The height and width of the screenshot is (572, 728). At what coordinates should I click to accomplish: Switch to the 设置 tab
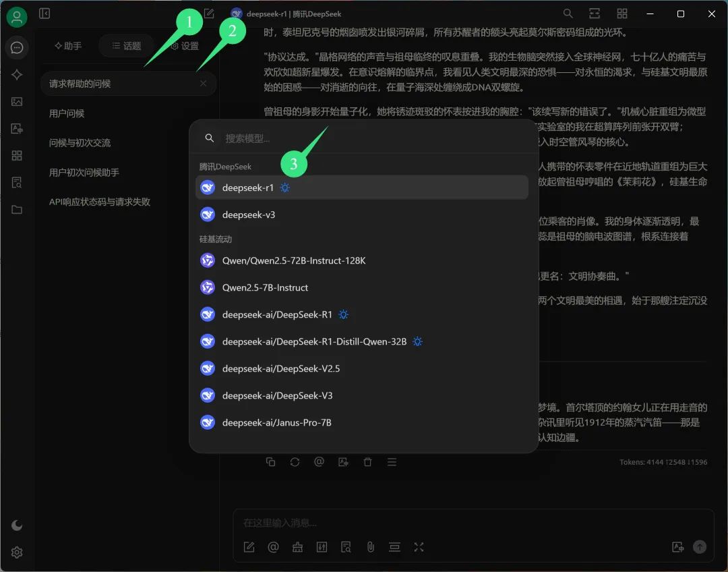185,46
